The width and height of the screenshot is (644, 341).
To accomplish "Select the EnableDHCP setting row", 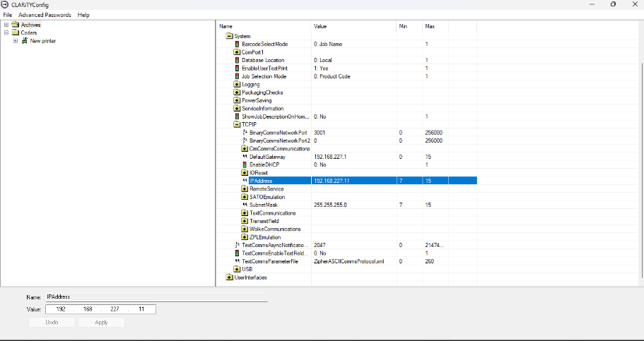I will tap(264, 164).
